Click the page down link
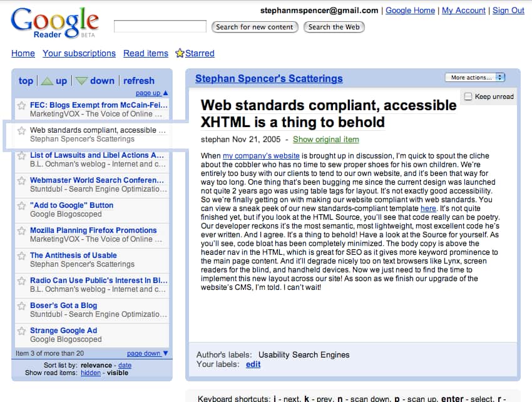 [148, 353]
